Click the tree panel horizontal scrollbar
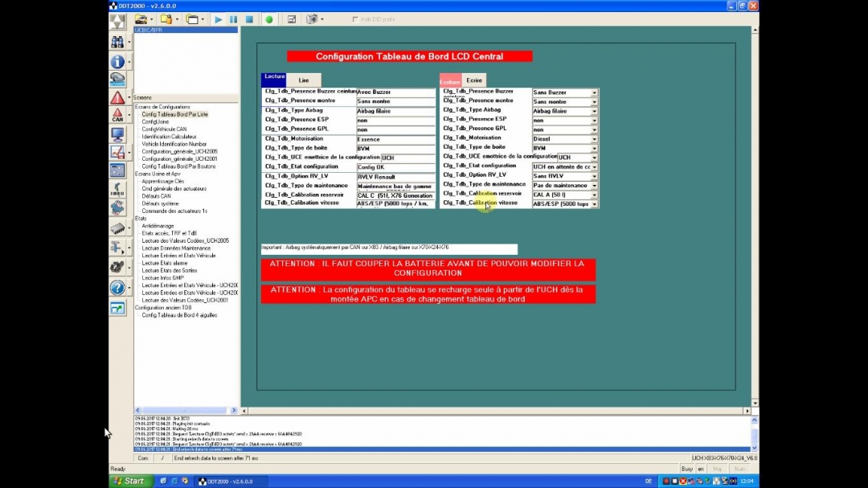 (x=186, y=411)
